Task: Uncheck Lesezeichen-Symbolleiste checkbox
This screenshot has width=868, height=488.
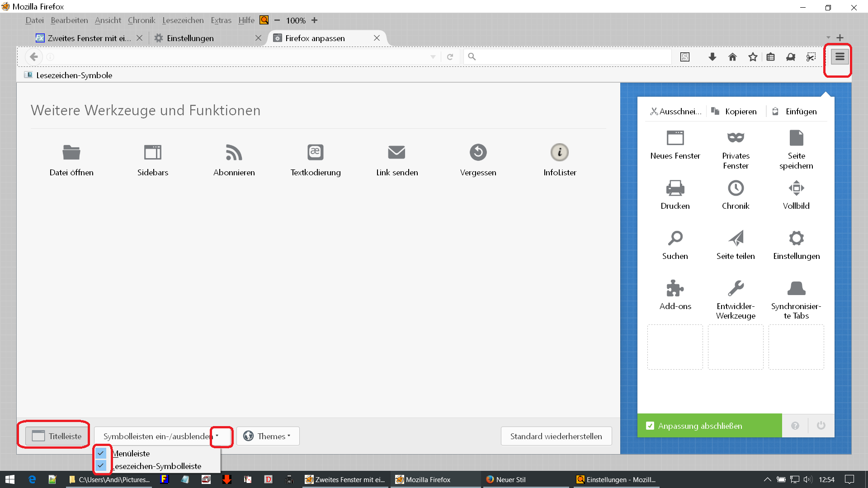Action: (x=101, y=465)
